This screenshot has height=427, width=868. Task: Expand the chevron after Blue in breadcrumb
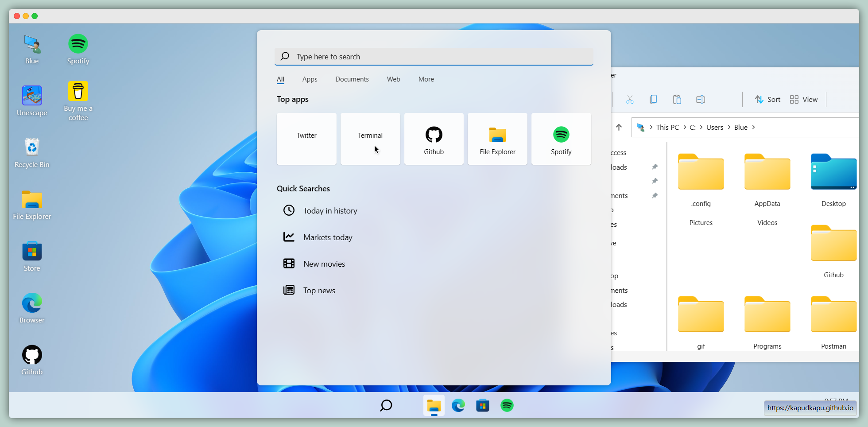753,128
